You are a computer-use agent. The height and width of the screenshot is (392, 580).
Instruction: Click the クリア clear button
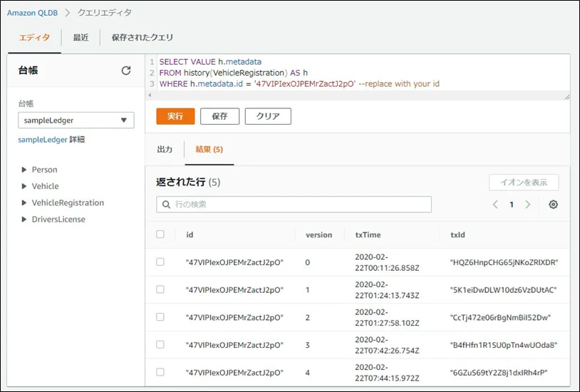[268, 116]
